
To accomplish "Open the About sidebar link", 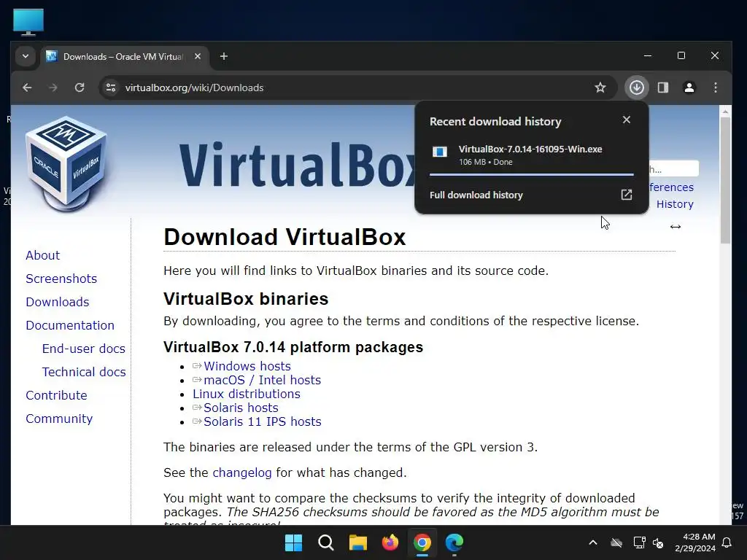I will pyautogui.click(x=43, y=255).
